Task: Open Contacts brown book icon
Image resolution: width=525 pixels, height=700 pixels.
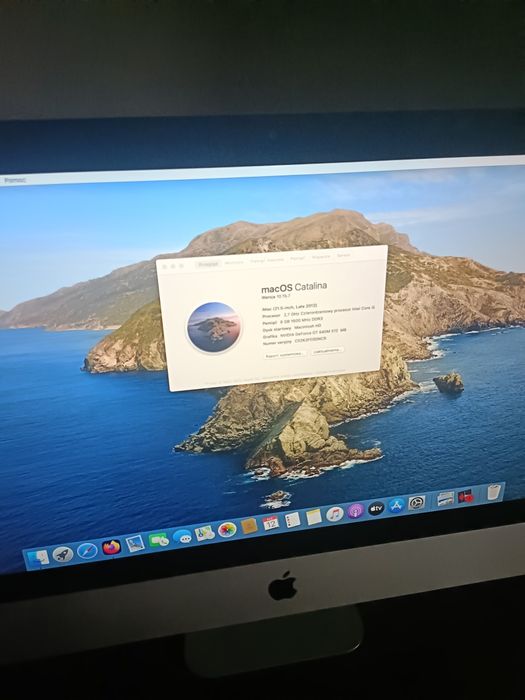Action: click(249, 526)
